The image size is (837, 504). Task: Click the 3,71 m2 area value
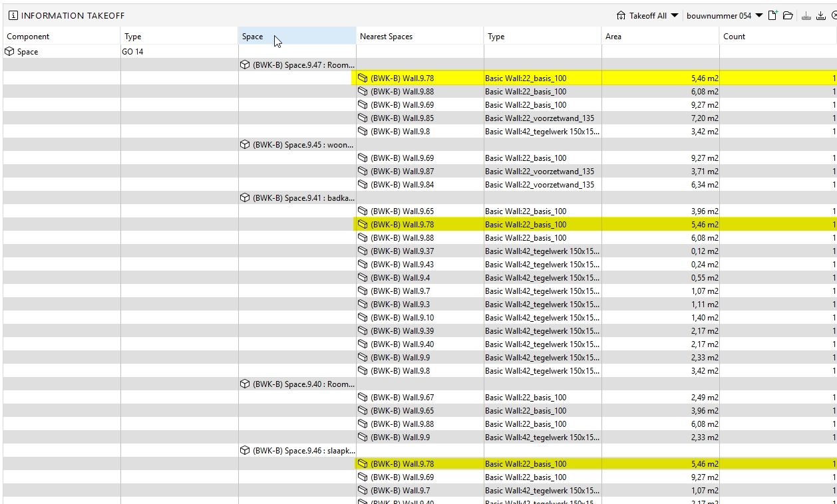pyautogui.click(x=705, y=171)
